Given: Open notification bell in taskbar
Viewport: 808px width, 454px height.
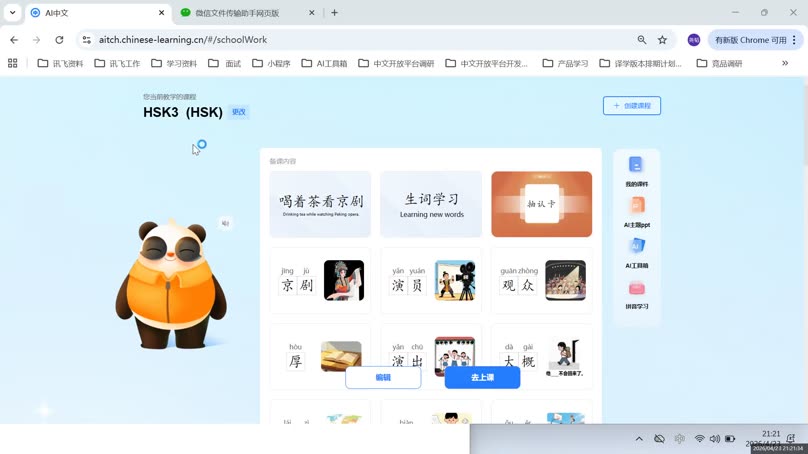Looking at the screenshot, I should tap(791, 439).
